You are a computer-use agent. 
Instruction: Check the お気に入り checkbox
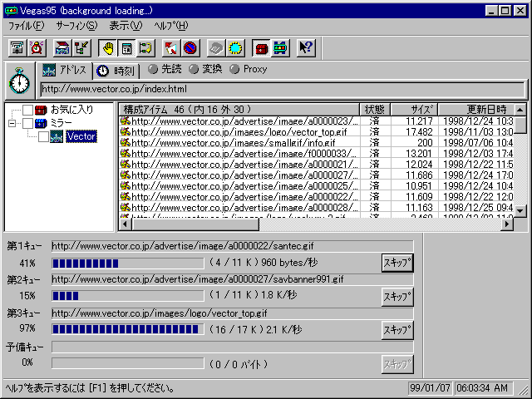click(x=27, y=110)
